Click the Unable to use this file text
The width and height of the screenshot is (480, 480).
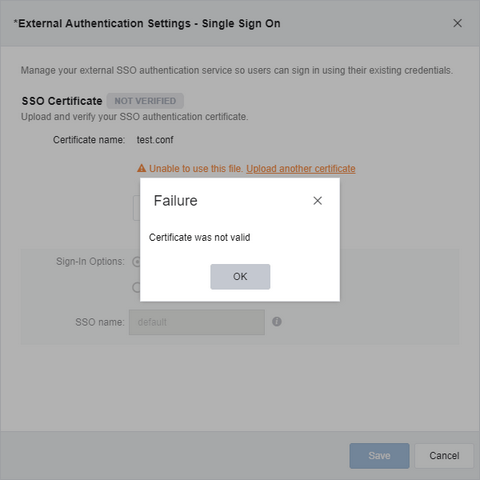pos(196,169)
